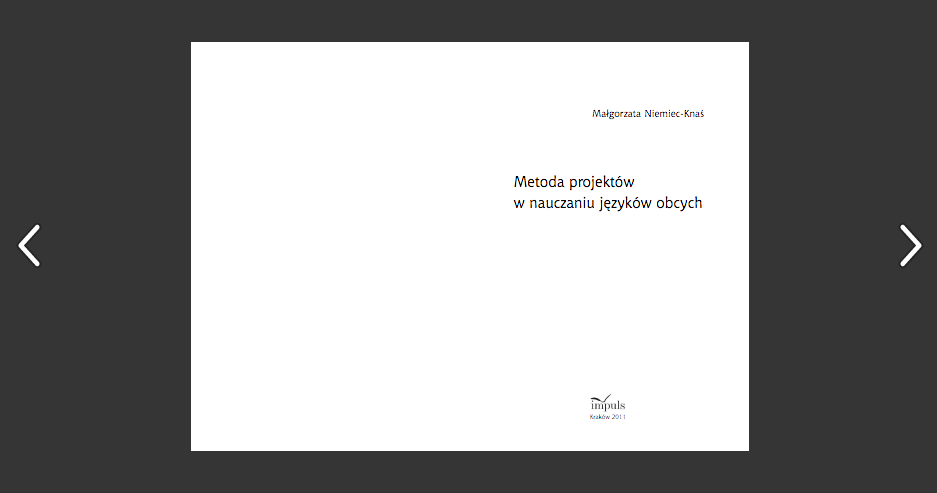The width and height of the screenshot is (937, 493).
Task: Click the surname "Niemiec-Knaś"
Action: 675,114
